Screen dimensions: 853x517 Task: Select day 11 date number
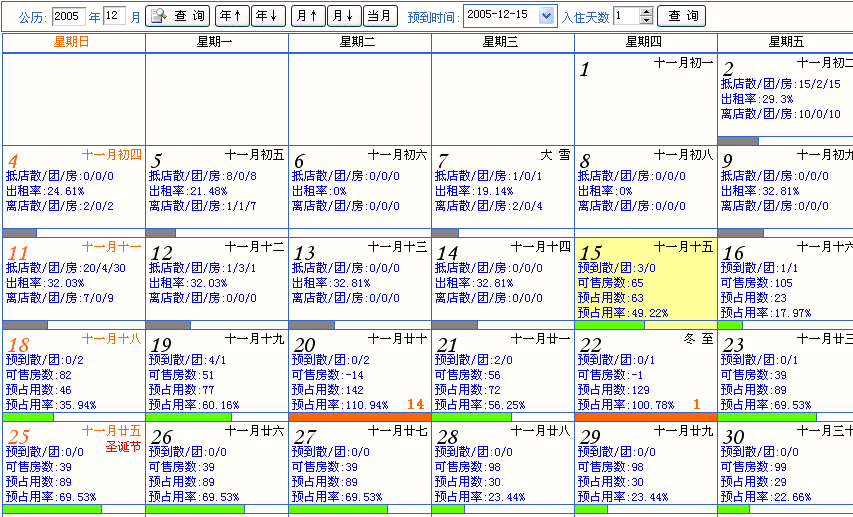click(18, 253)
